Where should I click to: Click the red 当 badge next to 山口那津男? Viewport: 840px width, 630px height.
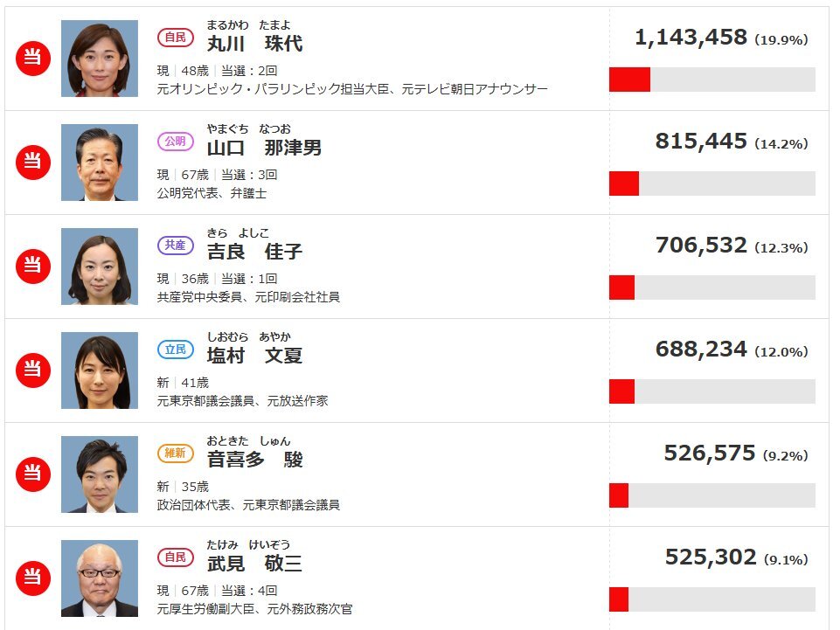coord(33,163)
